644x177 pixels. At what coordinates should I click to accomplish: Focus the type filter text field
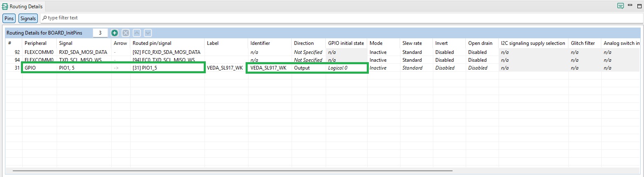(341, 18)
